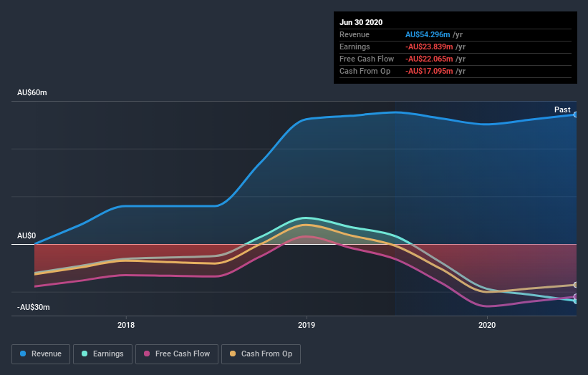Click the AU$54.296m revenue value

(428, 34)
